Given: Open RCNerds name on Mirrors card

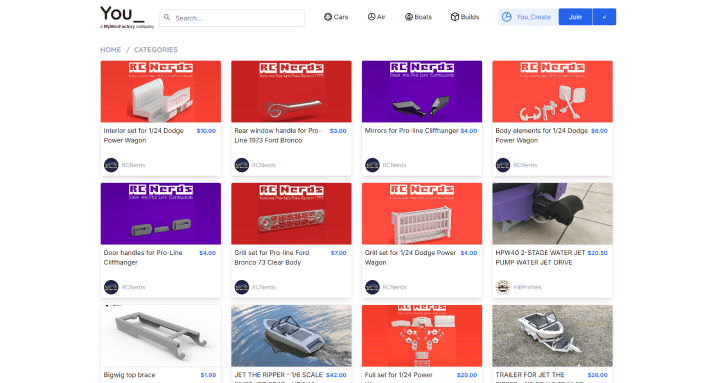Looking at the screenshot, I should [394, 165].
